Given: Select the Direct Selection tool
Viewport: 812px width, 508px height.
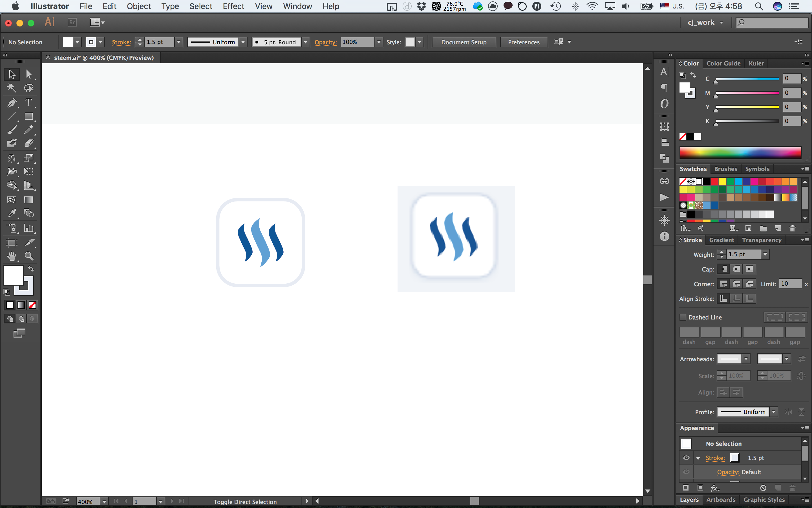Looking at the screenshot, I should [29, 74].
